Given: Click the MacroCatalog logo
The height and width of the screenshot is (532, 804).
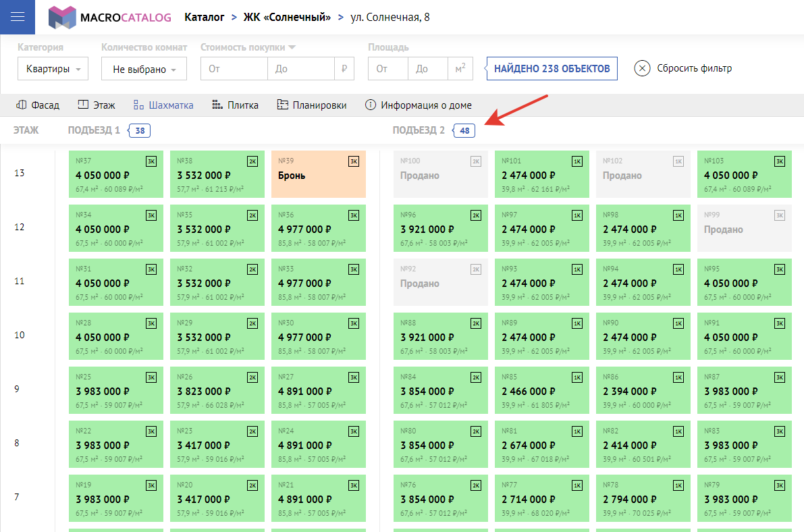Looking at the screenshot, I should click(x=110, y=18).
